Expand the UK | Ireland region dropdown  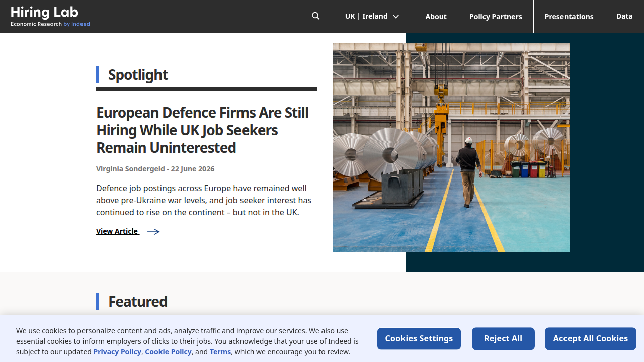373,17
